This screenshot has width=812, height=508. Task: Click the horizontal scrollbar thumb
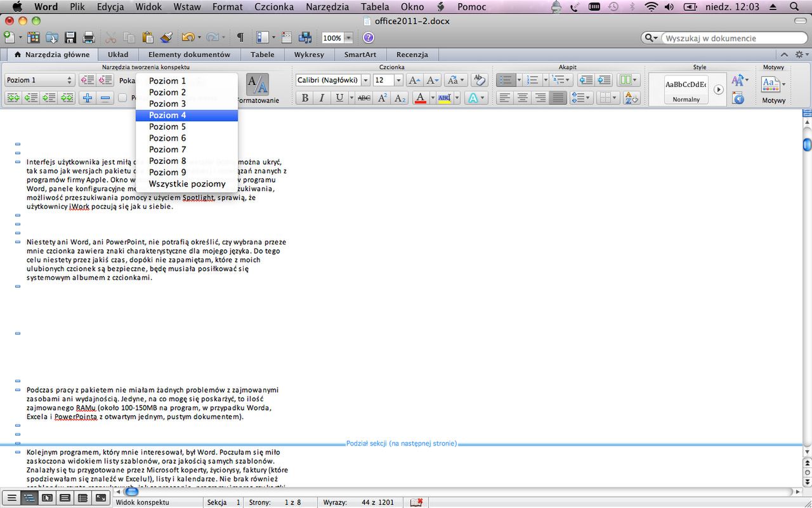coord(131,491)
